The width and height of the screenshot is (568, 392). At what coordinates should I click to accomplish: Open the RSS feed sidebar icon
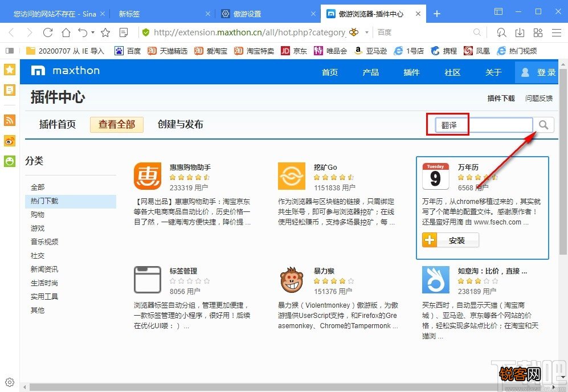pos(10,120)
